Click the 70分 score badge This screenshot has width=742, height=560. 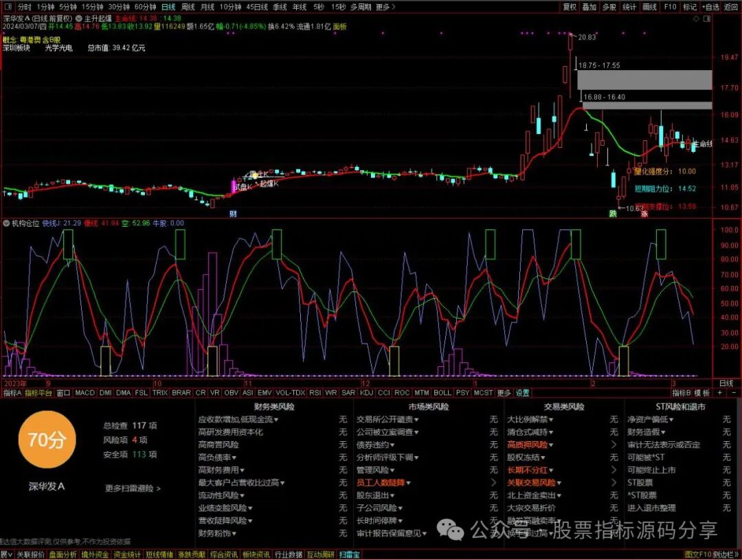47,440
